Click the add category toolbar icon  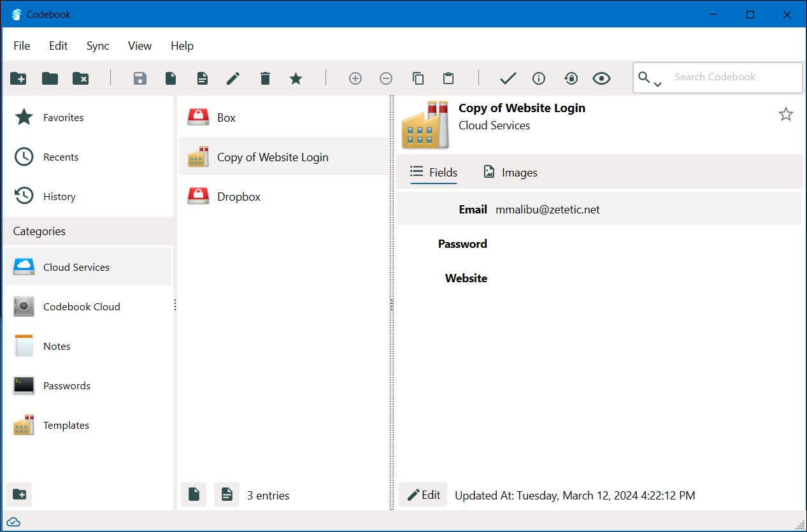pos(18,78)
